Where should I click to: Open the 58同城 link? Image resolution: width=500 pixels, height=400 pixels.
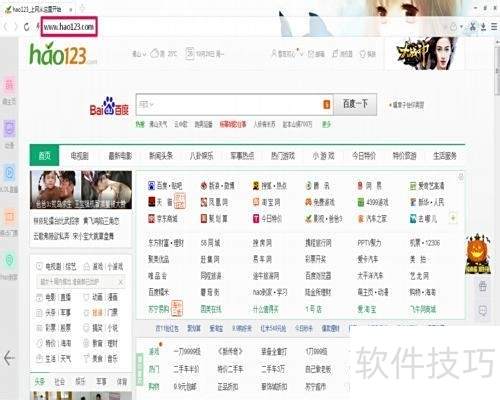[x=210, y=243]
